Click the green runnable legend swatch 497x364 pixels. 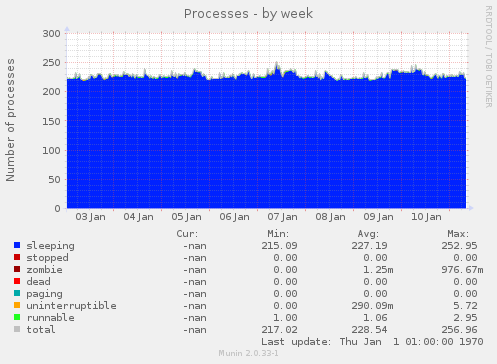[x=17, y=317]
